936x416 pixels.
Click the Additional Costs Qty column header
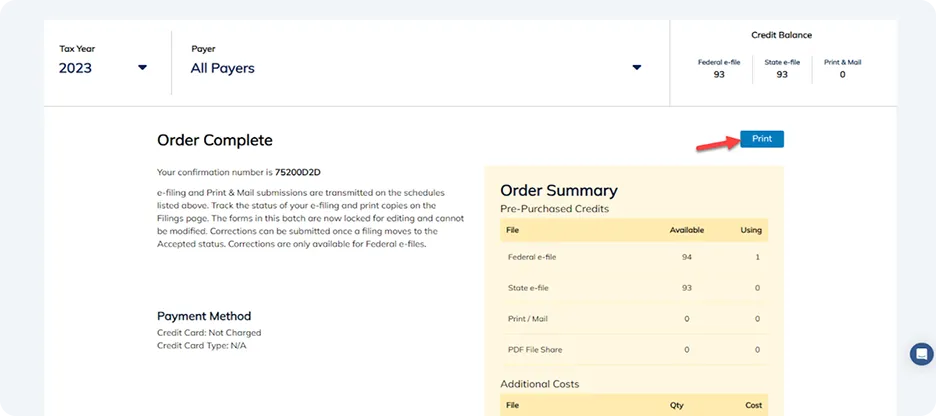click(676, 405)
